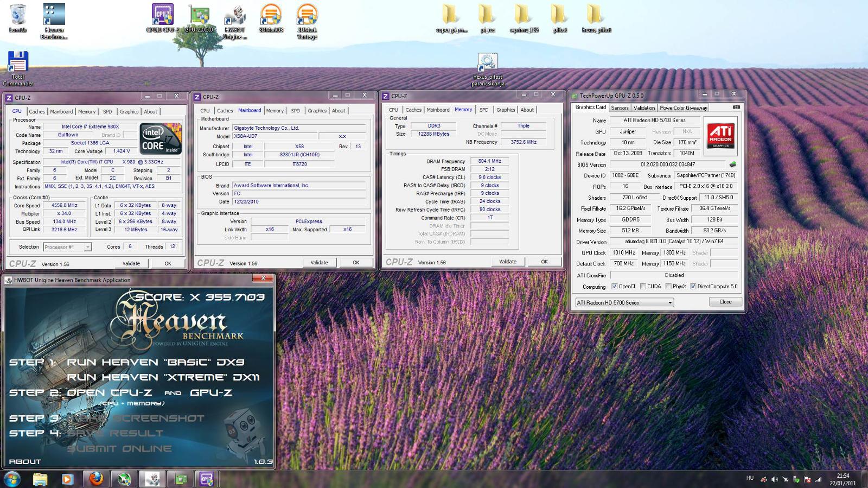The width and height of the screenshot is (868, 488).
Task: Open Graphics tab in the Mainboard CPU-Z window
Action: pyautogui.click(x=317, y=111)
